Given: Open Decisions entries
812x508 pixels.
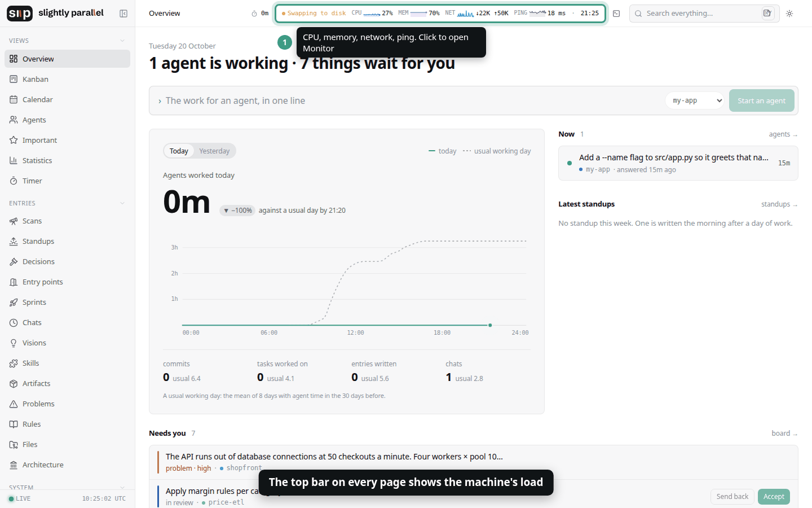Looking at the screenshot, I should click(67, 261).
